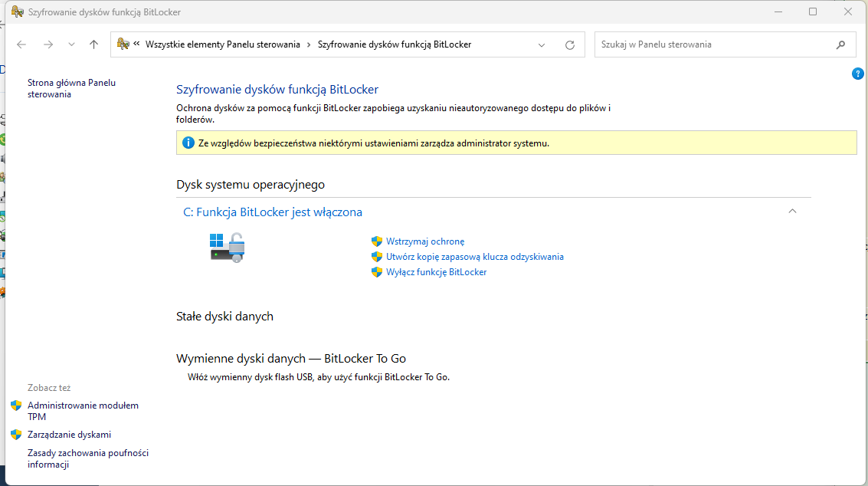Maximize the BitLocker window
Image resolution: width=868 pixels, height=486 pixels.
[813, 11]
